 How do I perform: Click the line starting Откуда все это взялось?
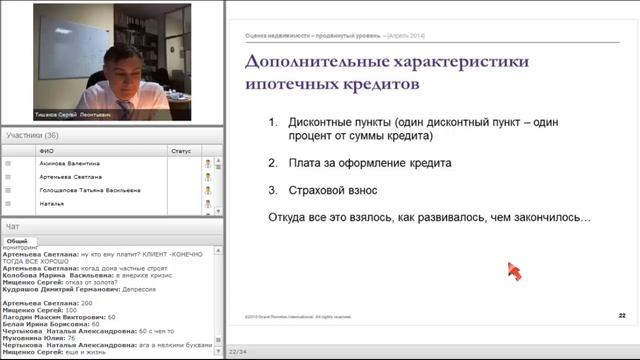(429, 217)
